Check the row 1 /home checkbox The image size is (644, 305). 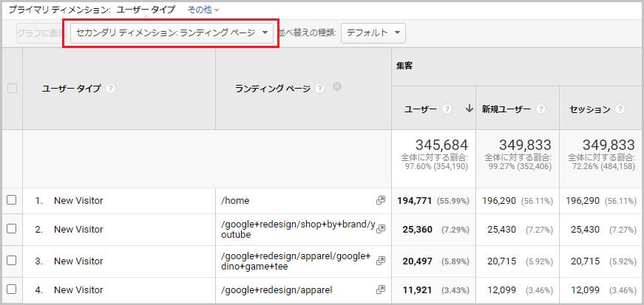[x=12, y=200]
